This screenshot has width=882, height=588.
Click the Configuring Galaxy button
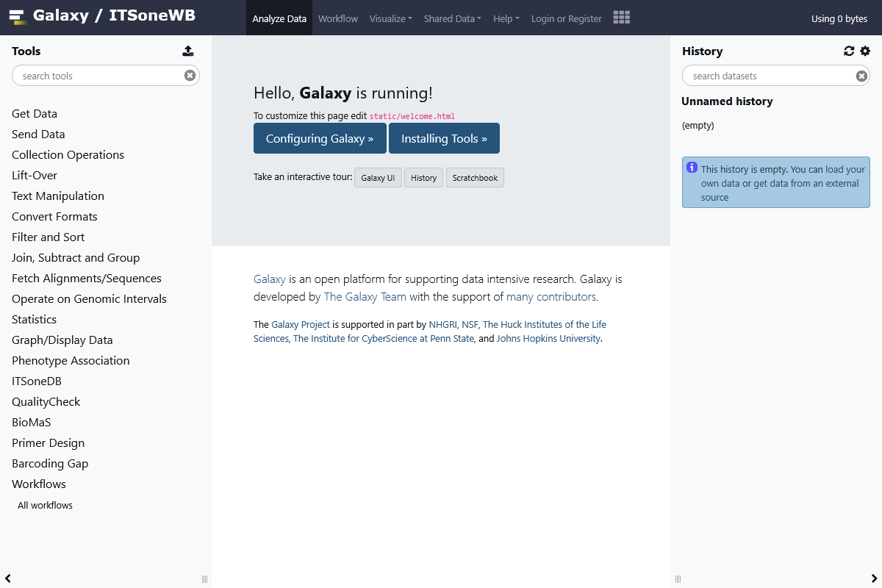320,138
